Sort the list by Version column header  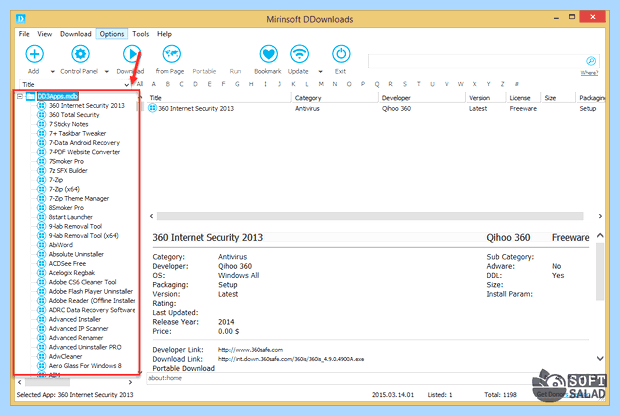486,98
